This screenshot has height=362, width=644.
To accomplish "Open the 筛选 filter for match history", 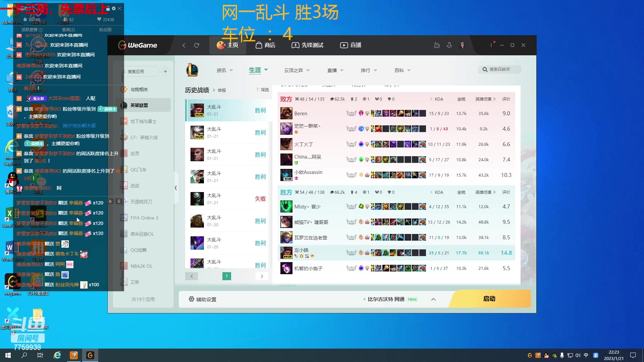I will tap(263, 90).
